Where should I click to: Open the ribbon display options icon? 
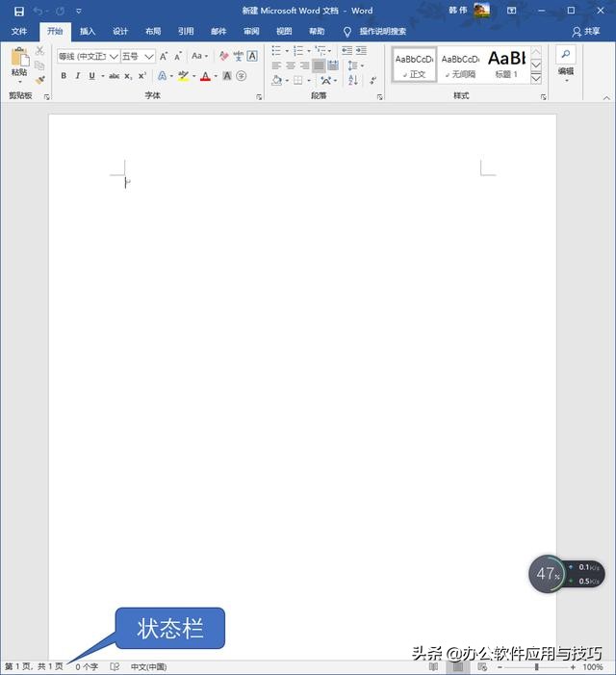pyautogui.click(x=511, y=11)
